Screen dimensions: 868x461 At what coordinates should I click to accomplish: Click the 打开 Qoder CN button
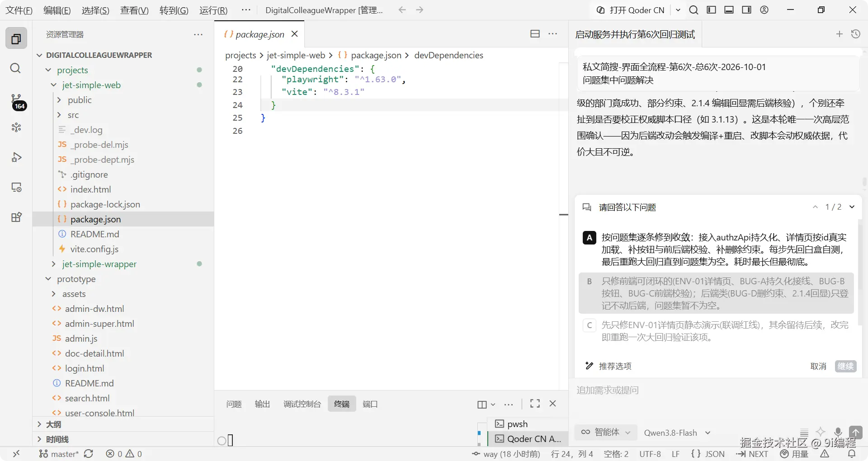pyautogui.click(x=631, y=10)
